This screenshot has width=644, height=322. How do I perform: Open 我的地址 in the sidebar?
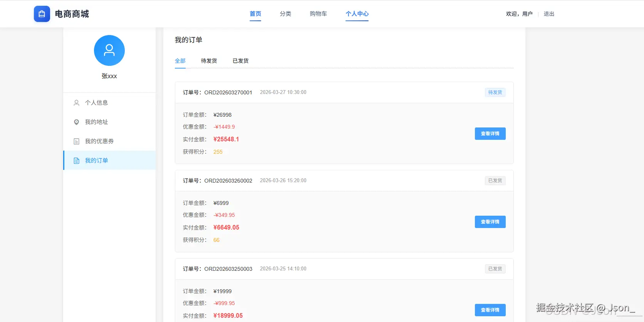109,122
